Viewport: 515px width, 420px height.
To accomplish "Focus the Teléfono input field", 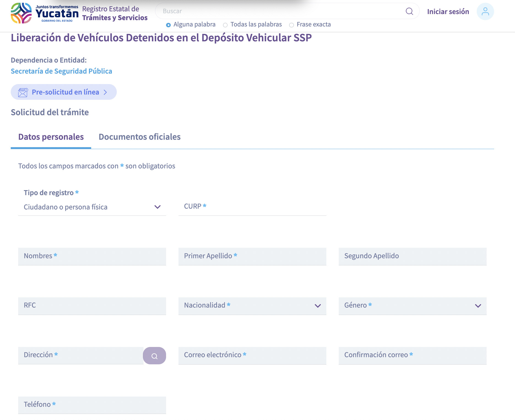I will (x=92, y=405).
